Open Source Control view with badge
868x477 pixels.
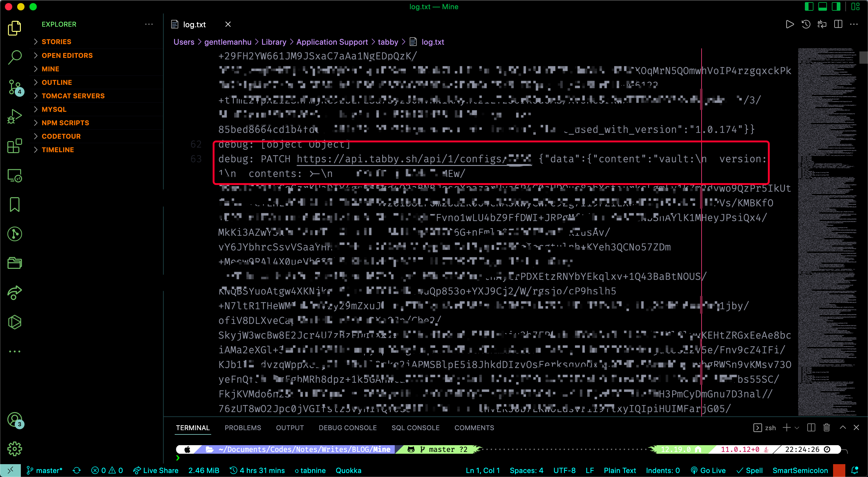pos(14,87)
